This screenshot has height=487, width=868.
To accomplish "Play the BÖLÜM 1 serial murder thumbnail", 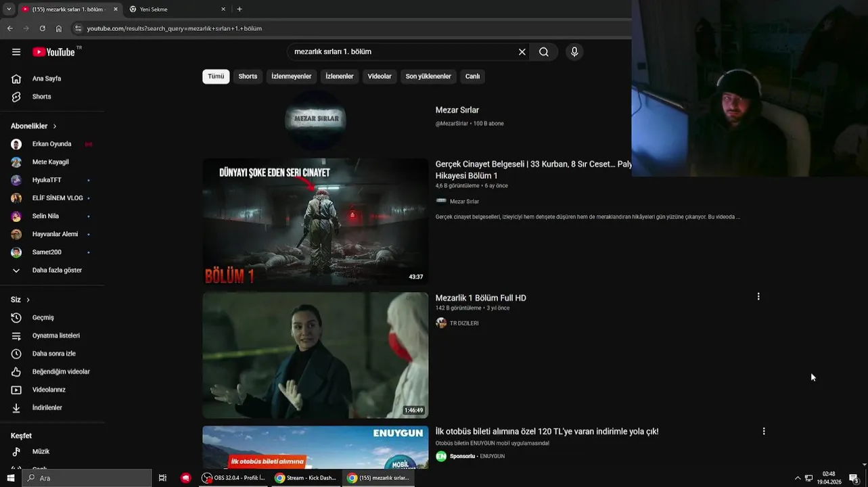I will [x=315, y=221].
